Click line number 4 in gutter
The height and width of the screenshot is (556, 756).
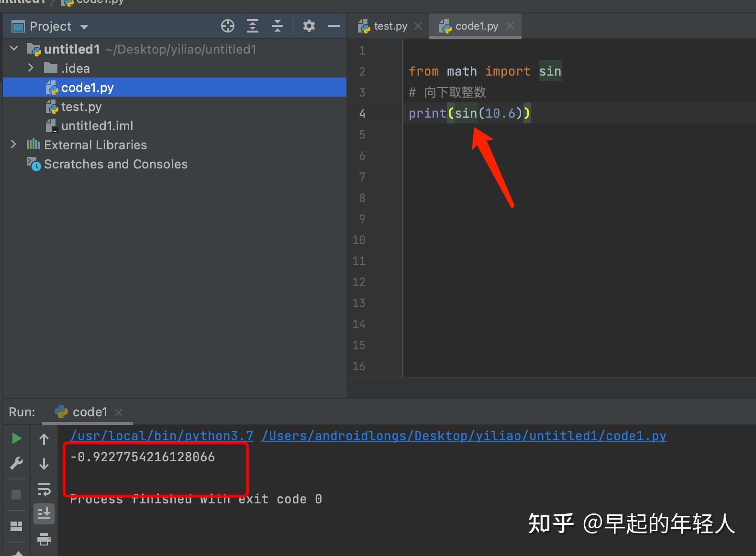[362, 113]
